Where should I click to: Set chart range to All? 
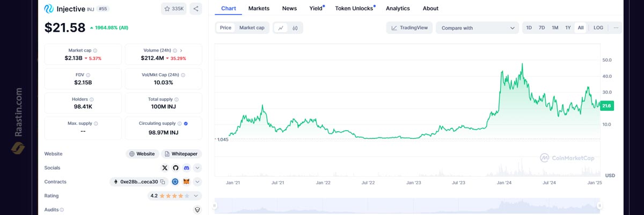[x=581, y=28]
